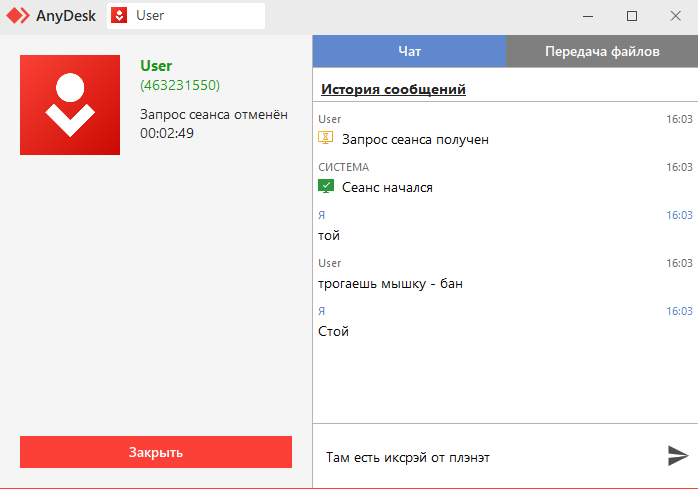Click the red icon in User tab
The height and width of the screenshot is (489, 698).
(119, 16)
